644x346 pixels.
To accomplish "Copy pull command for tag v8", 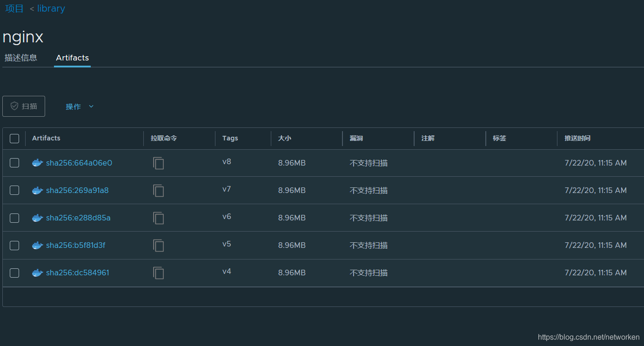I will pos(159,163).
